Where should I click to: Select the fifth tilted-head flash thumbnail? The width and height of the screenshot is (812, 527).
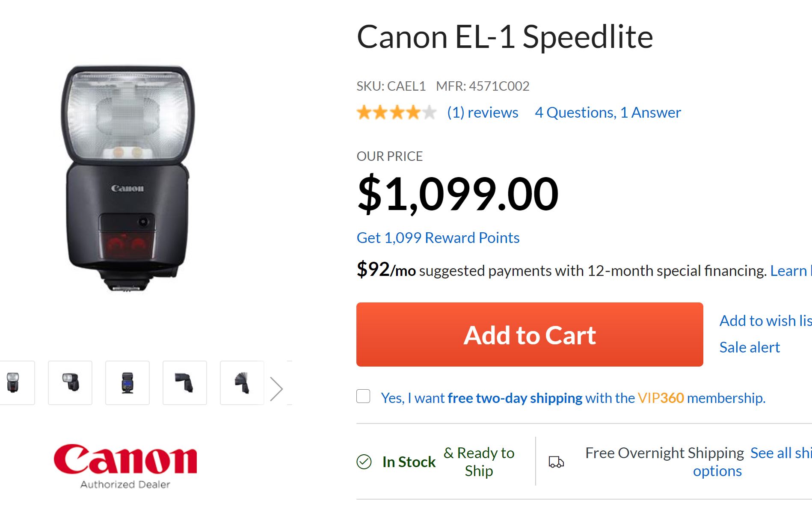pyautogui.click(x=242, y=382)
